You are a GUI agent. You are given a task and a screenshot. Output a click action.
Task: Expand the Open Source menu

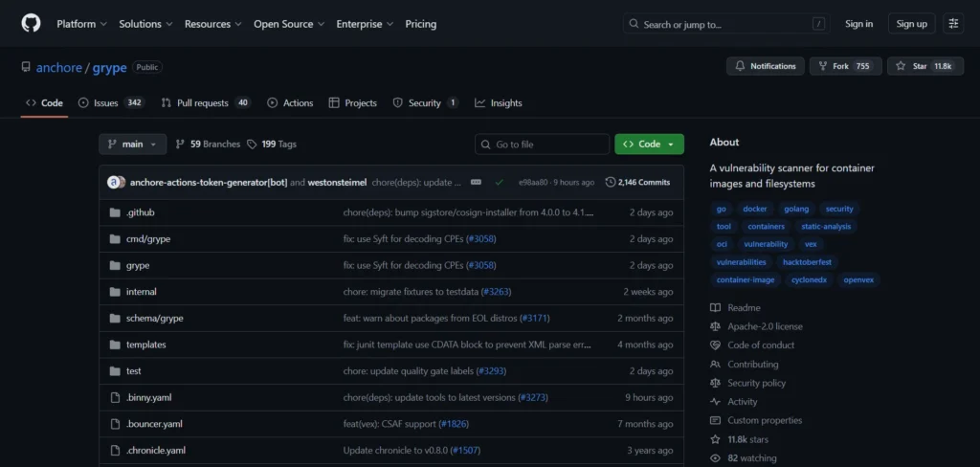click(x=289, y=24)
